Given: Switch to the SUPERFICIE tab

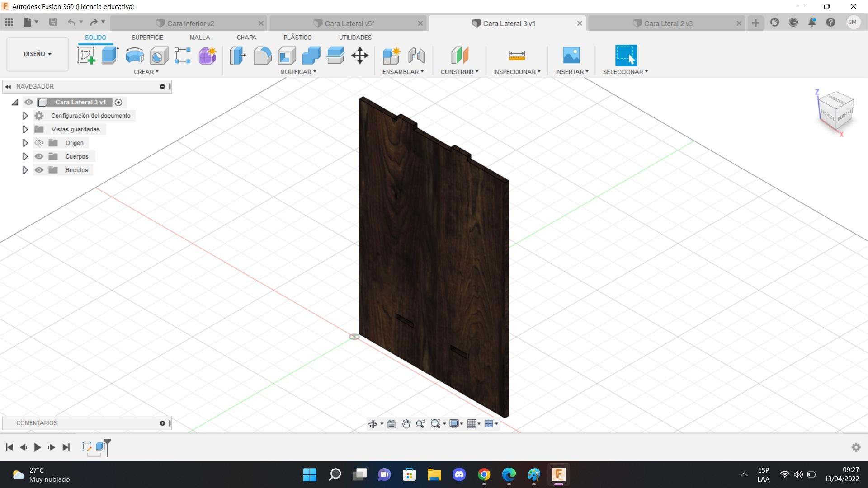Looking at the screenshot, I should (147, 38).
